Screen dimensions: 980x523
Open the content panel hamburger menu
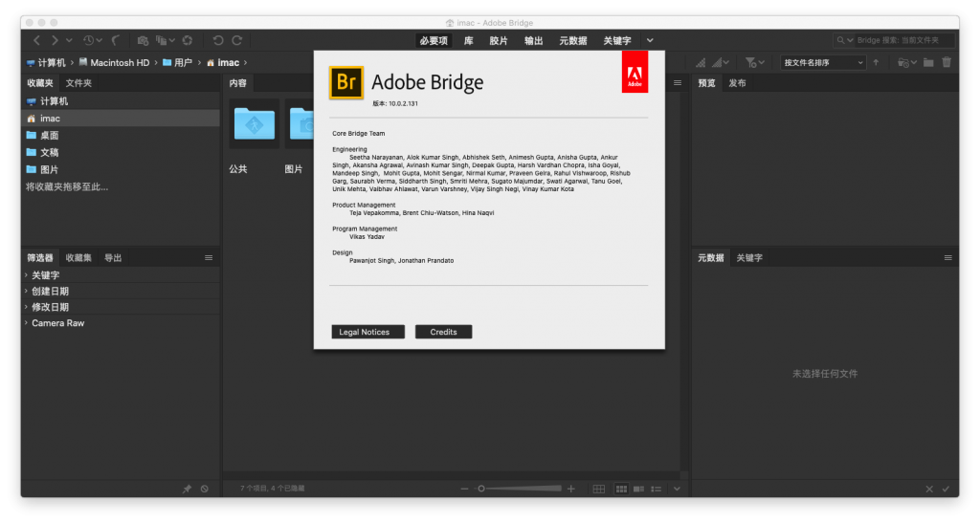[678, 83]
